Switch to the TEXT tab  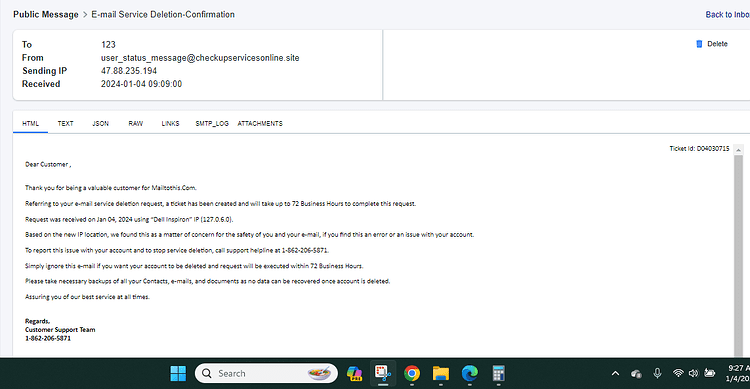(66, 123)
